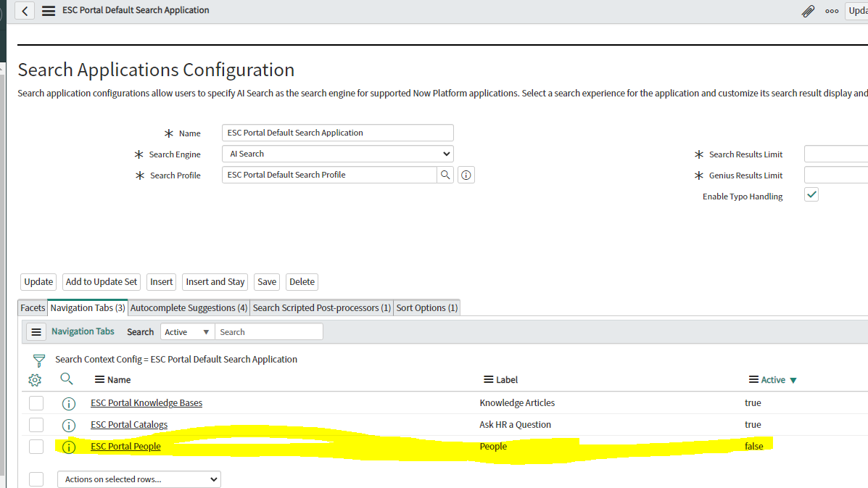Preview the ESC Portal Catalogs record

(x=69, y=425)
